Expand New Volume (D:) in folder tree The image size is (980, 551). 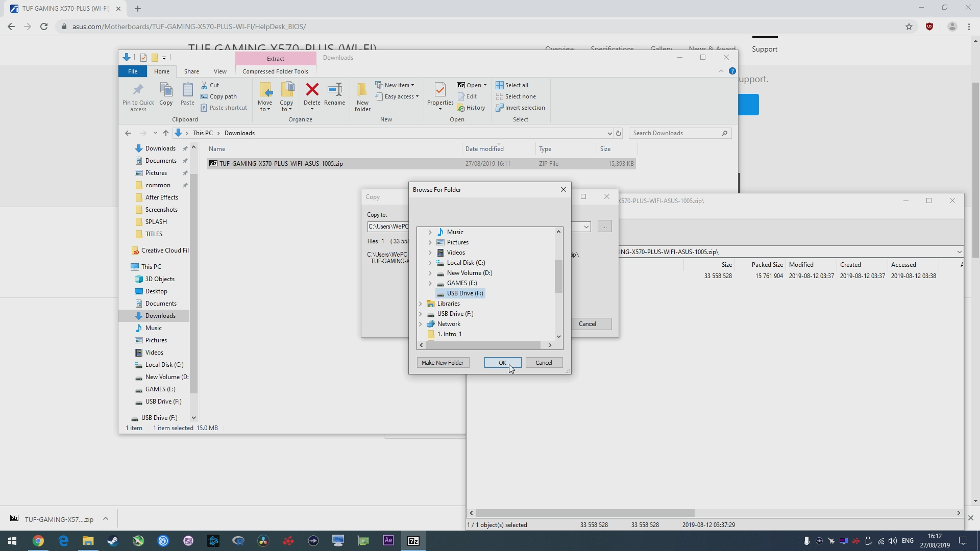click(x=430, y=273)
